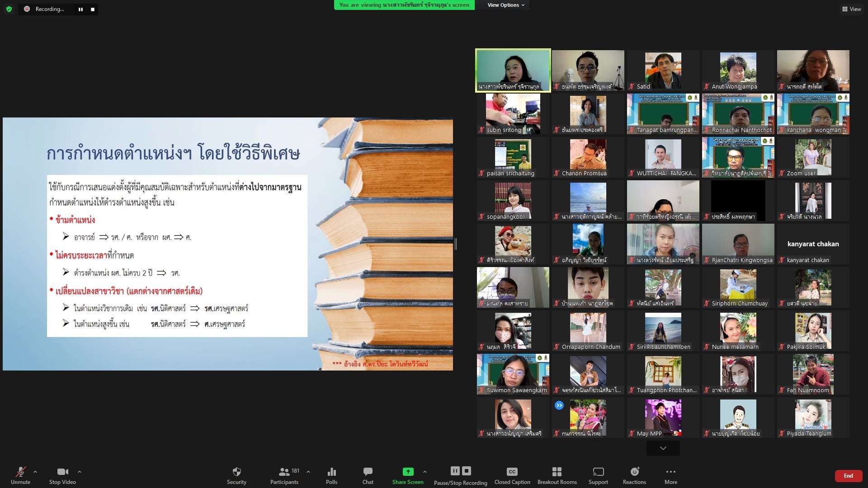The height and width of the screenshot is (488, 868).
Task: Click the red End meeting button
Action: (x=848, y=476)
